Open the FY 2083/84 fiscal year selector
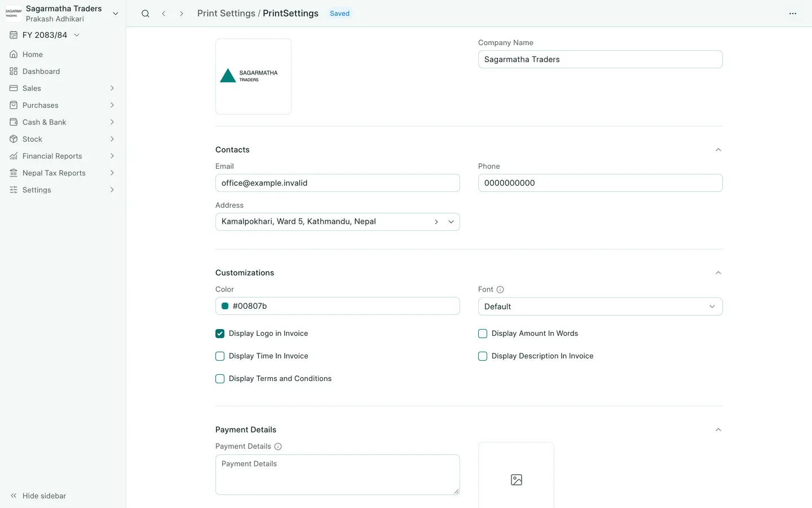Viewport: 812px width, 508px height. point(45,35)
